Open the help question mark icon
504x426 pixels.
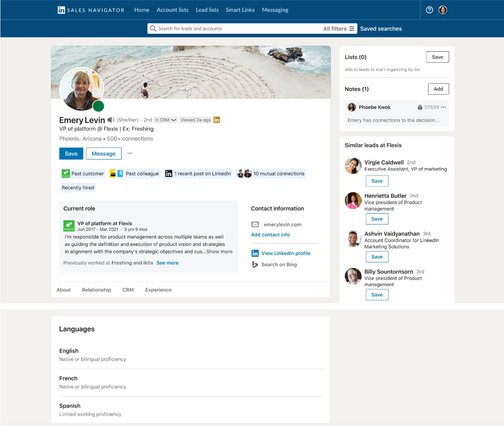point(430,10)
